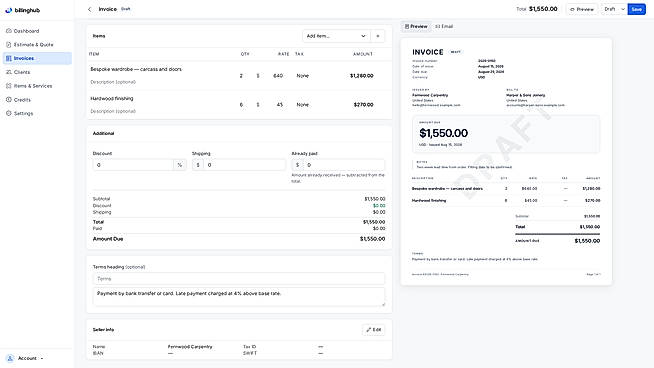This screenshot has width=654, height=368.
Task: Open the Draft status dropdown
Action: [x=614, y=9]
